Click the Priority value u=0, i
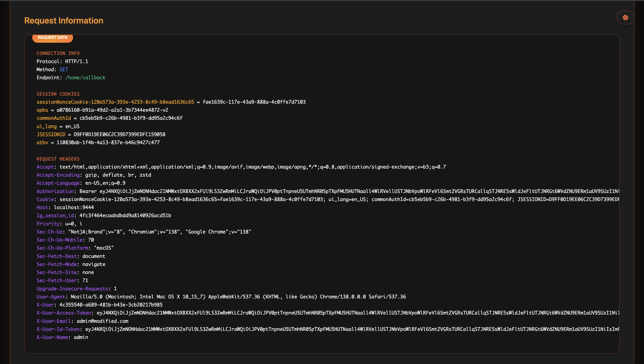This screenshot has width=644, height=364. click(x=74, y=224)
